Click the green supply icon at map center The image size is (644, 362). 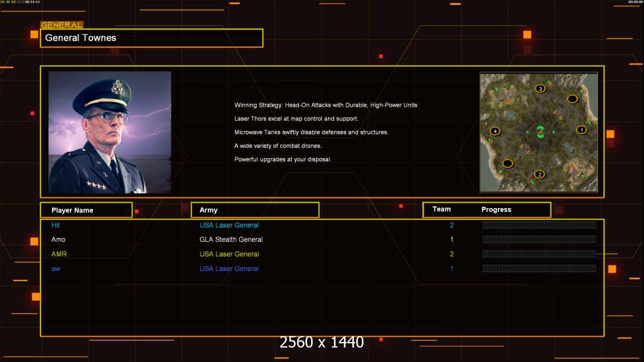[x=540, y=133]
